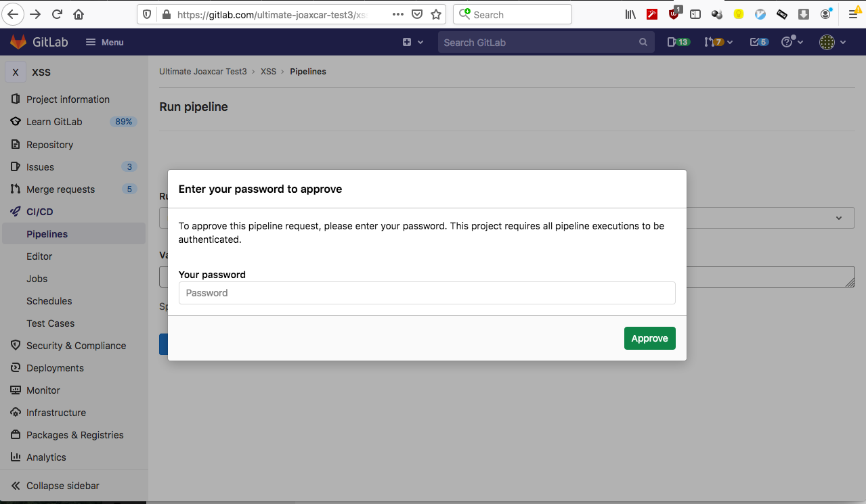Bookmark this page with star icon
Screen dimensions: 866x504
[436, 14]
